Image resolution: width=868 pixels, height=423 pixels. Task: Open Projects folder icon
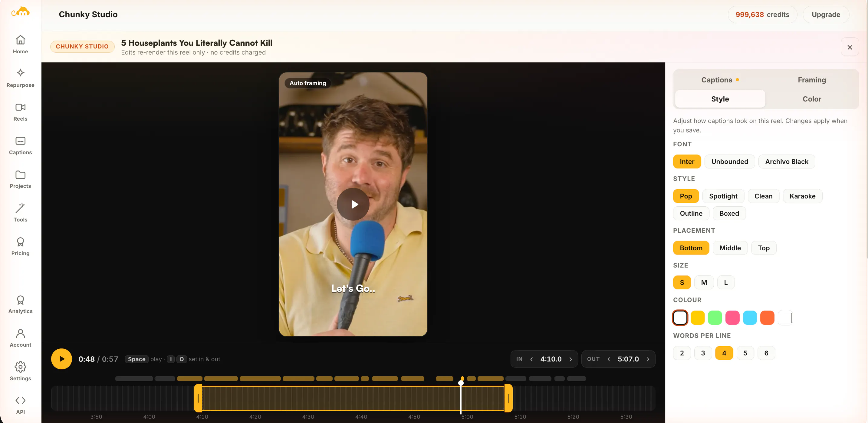click(20, 175)
